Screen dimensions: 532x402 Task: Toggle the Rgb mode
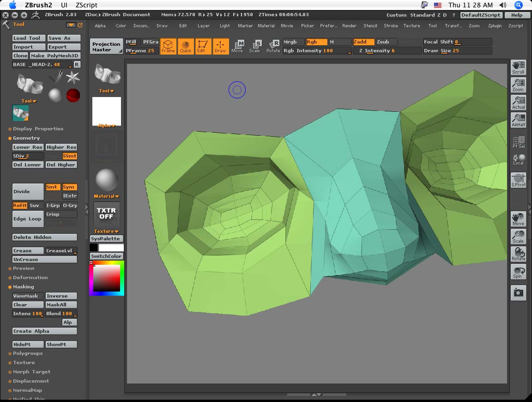tap(316, 42)
